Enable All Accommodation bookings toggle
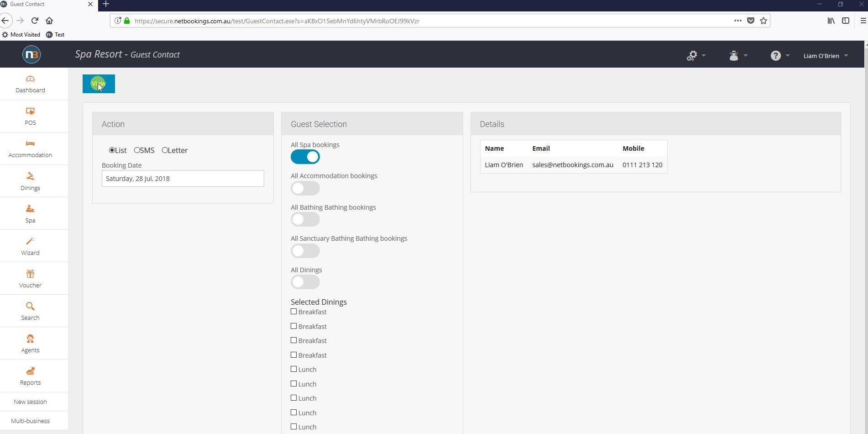This screenshot has height=434, width=868. 305,188
